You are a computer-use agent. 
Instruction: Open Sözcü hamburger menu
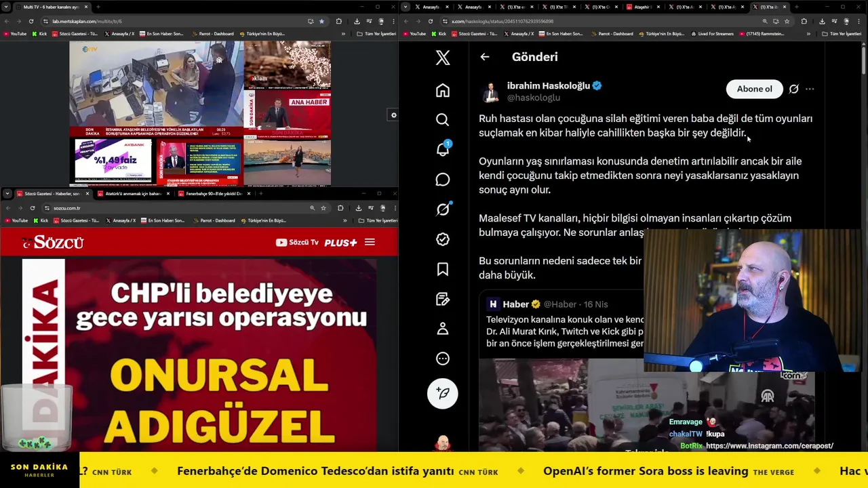click(370, 242)
